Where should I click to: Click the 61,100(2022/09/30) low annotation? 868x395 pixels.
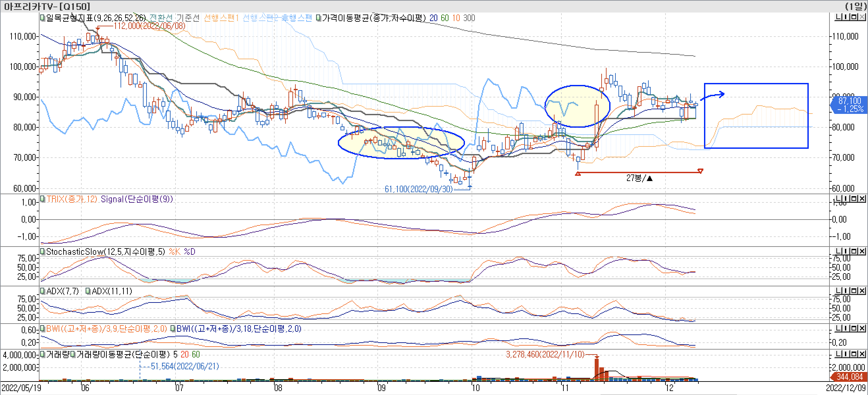click(420, 189)
